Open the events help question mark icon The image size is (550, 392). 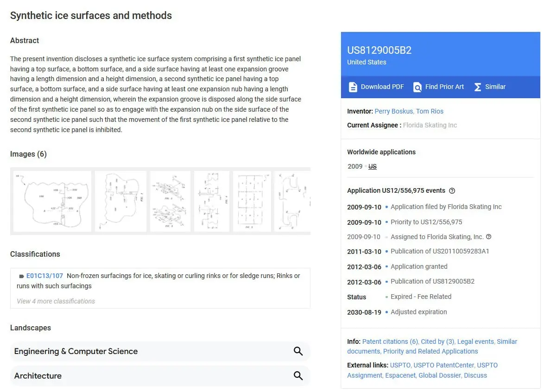click(x=452, y=190)
